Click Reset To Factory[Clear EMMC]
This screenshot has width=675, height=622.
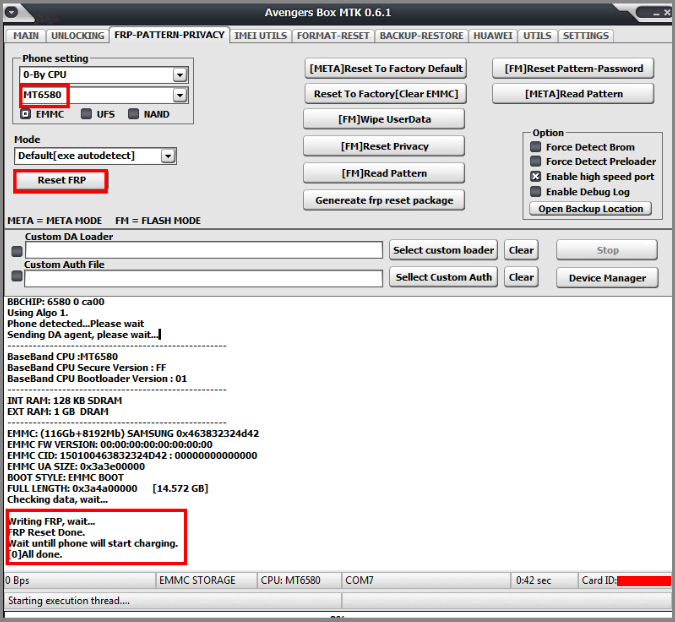tap(386, 94)
